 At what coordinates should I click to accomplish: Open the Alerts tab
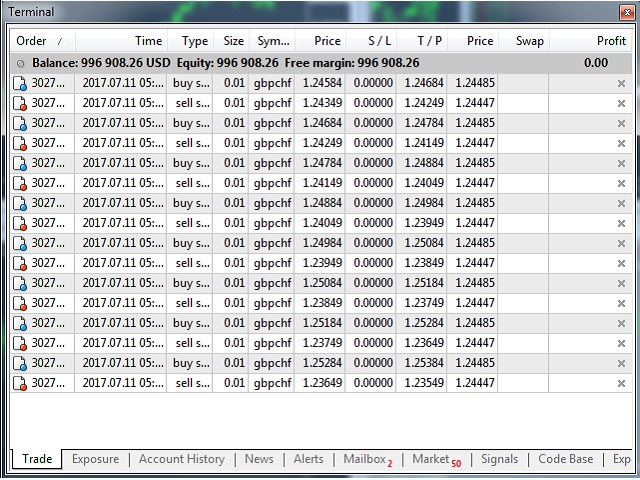click(x=308, y=459)
